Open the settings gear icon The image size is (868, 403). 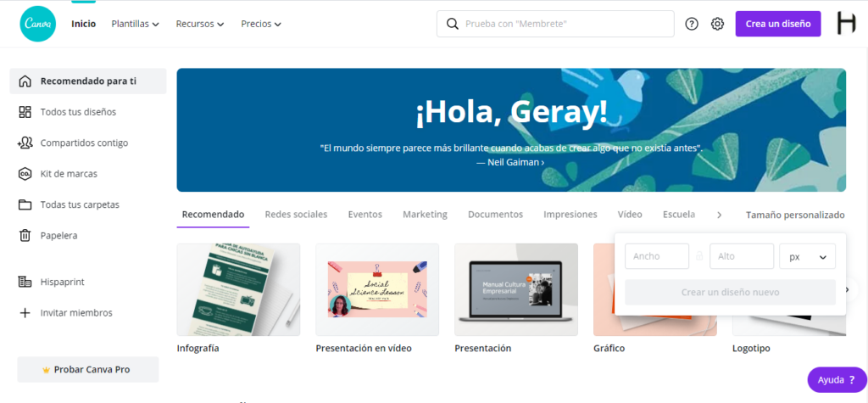click(717, 24)
